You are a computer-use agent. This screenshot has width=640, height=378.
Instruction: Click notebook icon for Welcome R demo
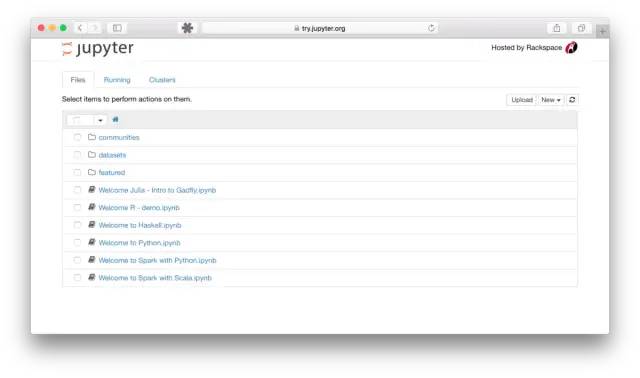(92, 207)
